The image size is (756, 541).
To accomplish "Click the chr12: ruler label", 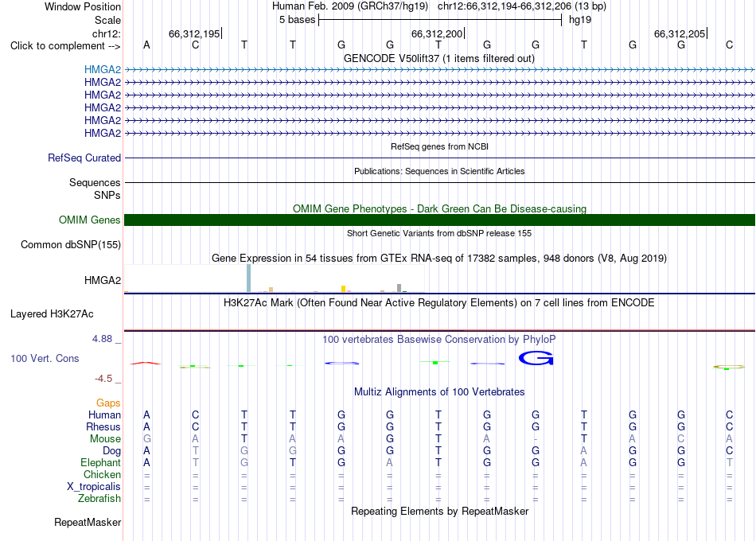I will 106,33.
